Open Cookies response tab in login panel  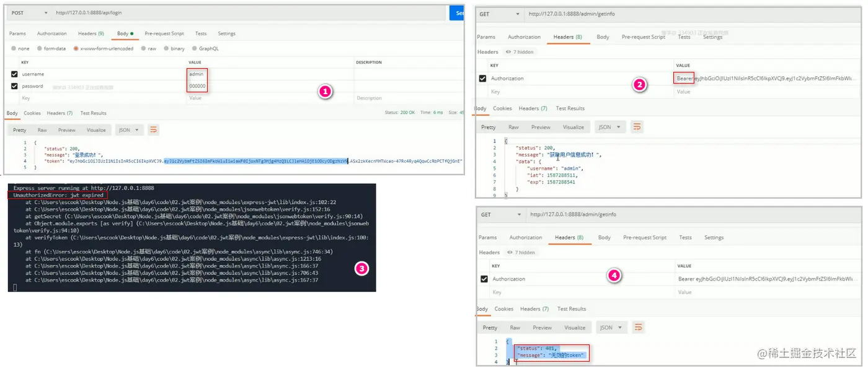[x=32, y=113]
